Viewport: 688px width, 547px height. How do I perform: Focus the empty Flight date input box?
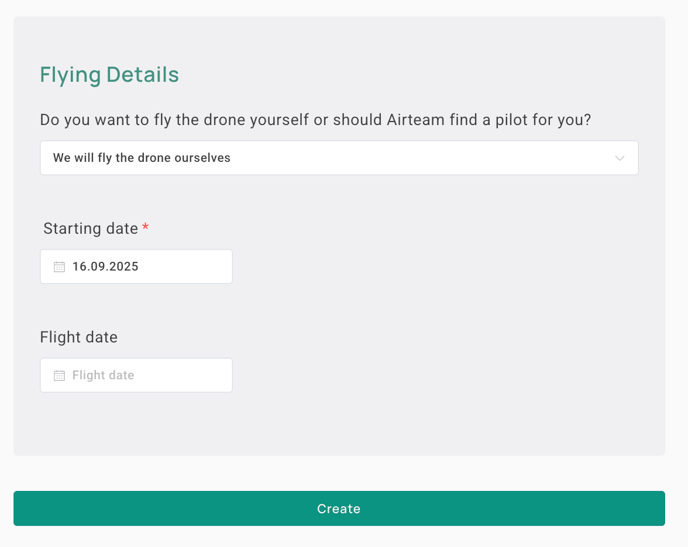[136, 375]
